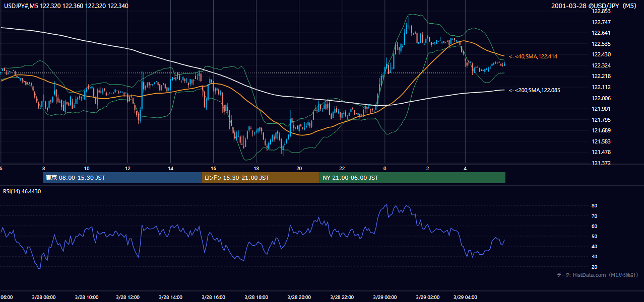This screenshot has height=302, width=644.
Task: Click RSI scale value 30
Action: pyautogui.click(x=595, y=256)
